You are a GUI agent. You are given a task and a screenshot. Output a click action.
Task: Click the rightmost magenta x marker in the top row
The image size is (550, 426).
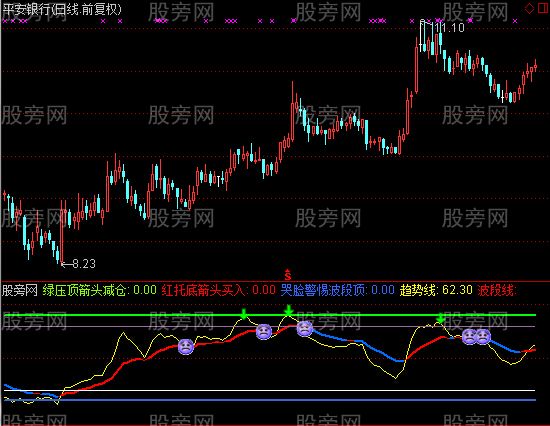(515, 21)
